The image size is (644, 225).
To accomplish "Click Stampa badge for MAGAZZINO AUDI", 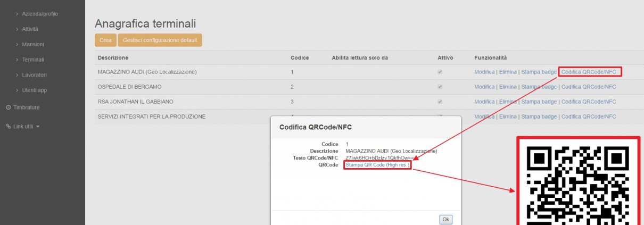I will click(x=539, y=72).
